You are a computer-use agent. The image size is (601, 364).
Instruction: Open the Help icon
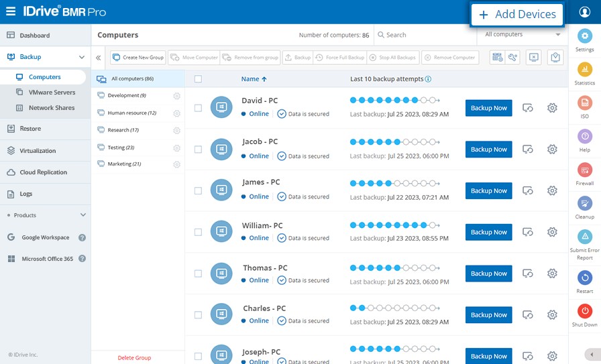[x=584, y=136]
